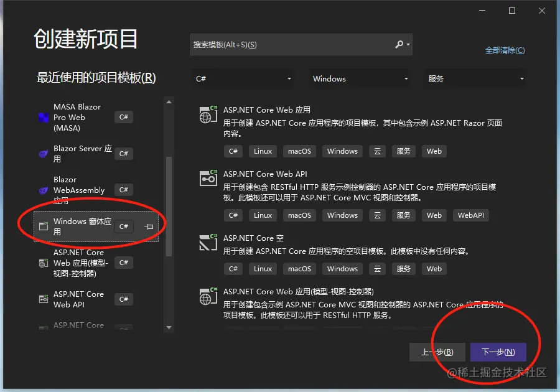Click ASP.NET Core Web API description text
Image resolution: width=560 pixels, height=392 pixels.
click(360, 192)
